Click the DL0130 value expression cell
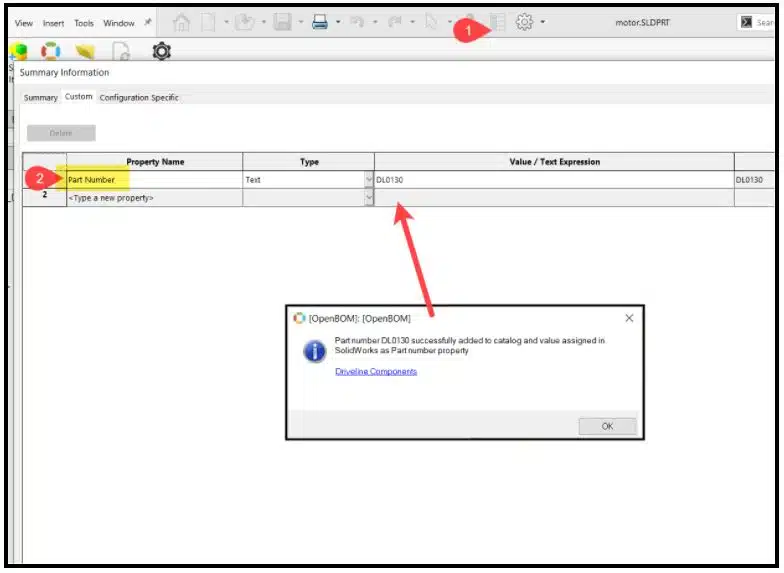 tap(554, 180)
